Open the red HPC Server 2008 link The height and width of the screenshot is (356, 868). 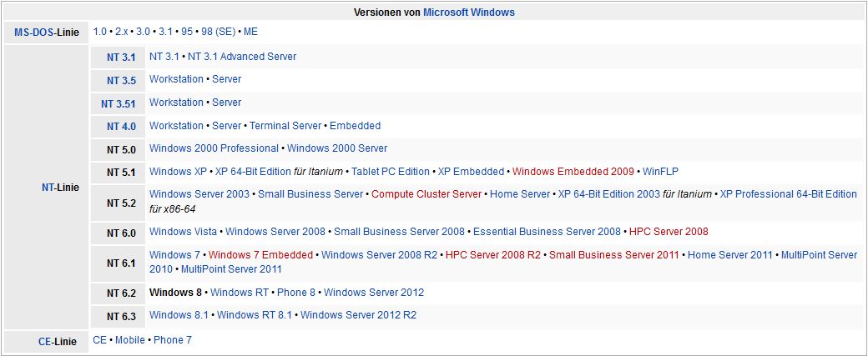(669, 232)
